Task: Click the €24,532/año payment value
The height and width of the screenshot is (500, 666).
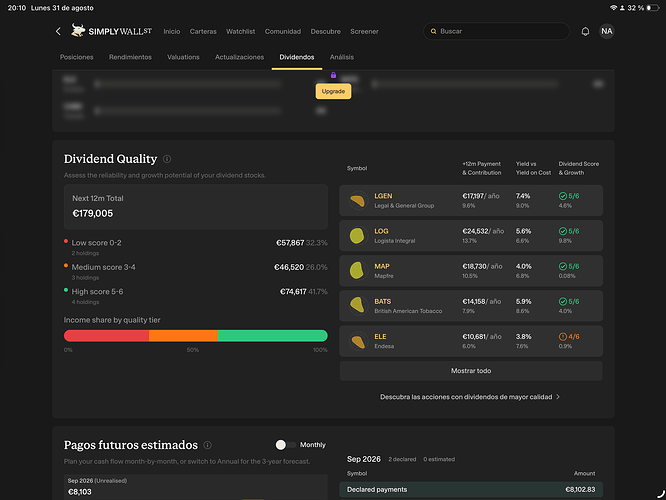Action: [x=483, y=231]
